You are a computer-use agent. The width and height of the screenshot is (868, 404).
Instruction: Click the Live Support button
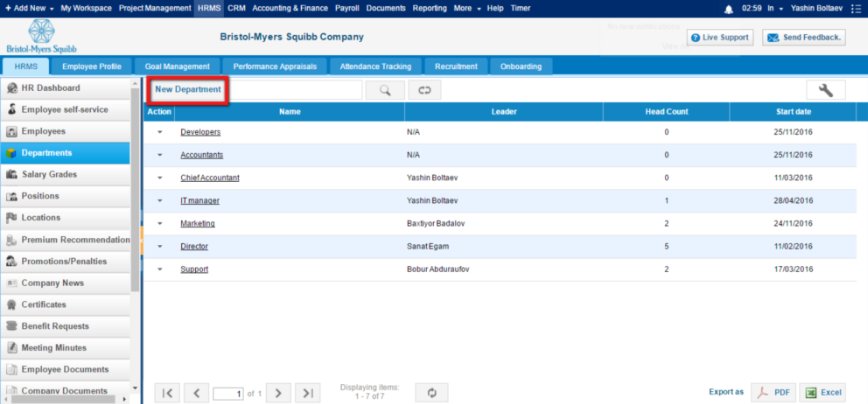(720, 38)
